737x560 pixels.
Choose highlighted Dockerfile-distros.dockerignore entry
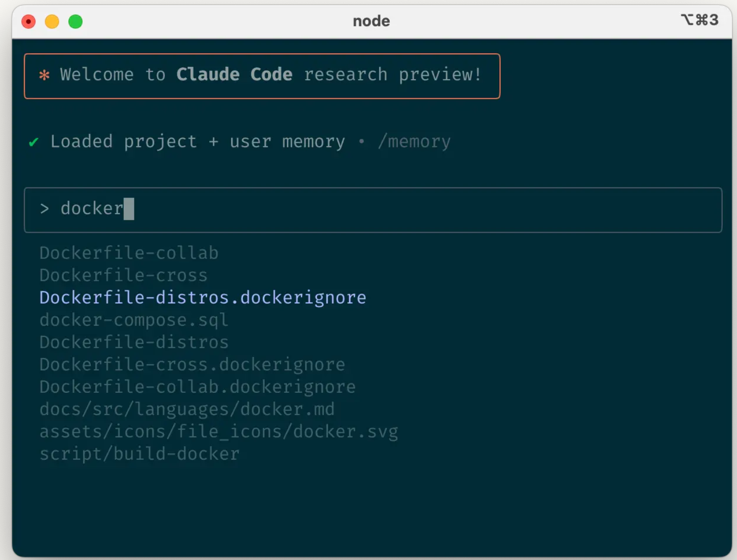point(203,297)
